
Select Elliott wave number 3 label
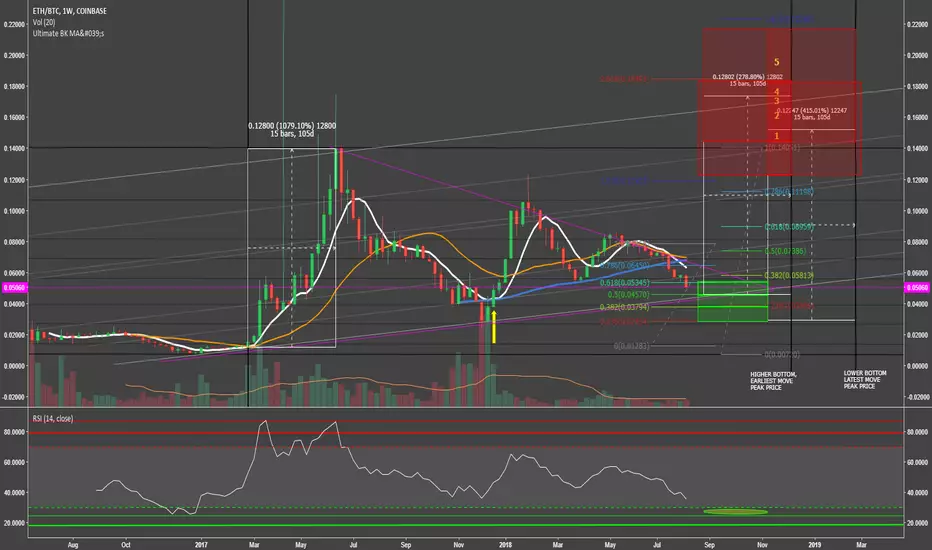pyautogui.click(x=776, y=101)
